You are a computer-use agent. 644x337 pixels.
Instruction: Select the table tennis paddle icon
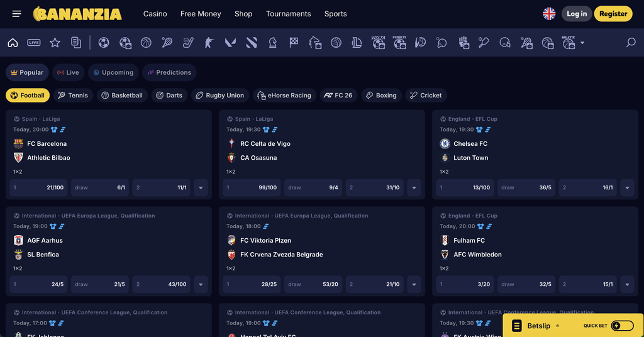point(441,43)
